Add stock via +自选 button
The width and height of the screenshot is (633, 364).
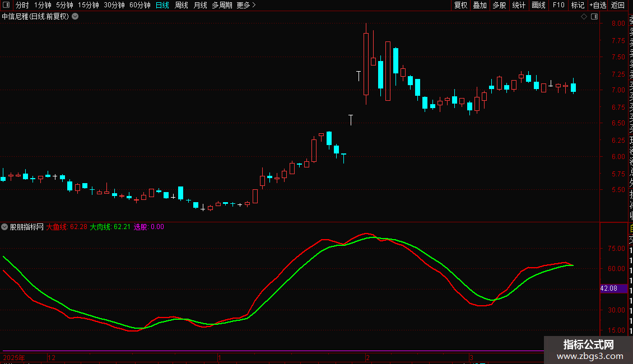click(598, 5)
